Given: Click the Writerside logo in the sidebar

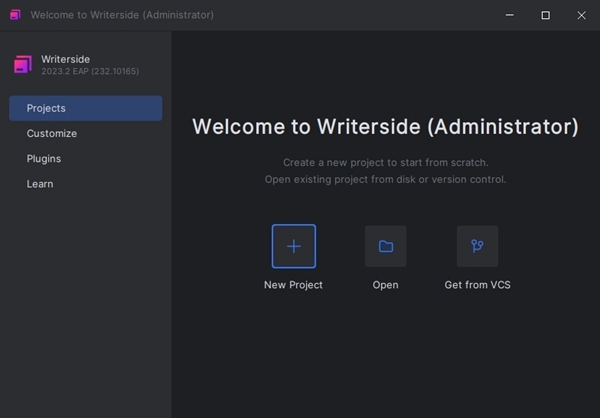Looking at the screenshot, I should coord(22,65).
